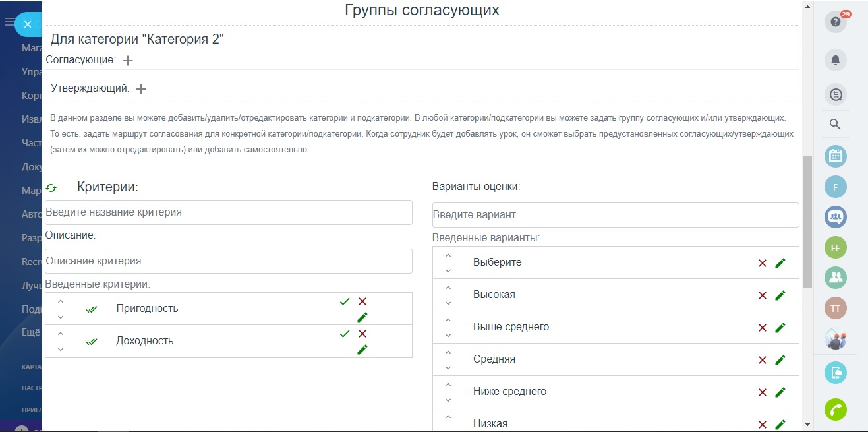Remove the Высокая rating variant
This screenshot has height=432, width=868.
point(763,295)
